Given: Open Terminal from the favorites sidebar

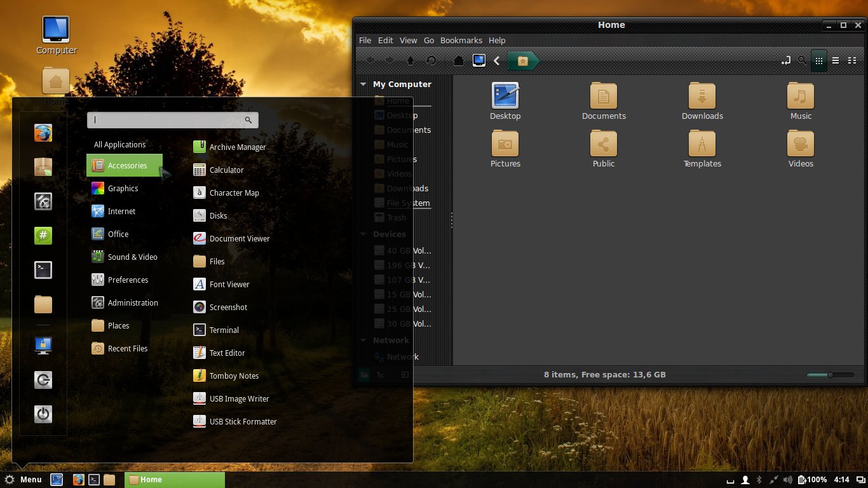Looking at the screenshot, I should tap(43, 270).
